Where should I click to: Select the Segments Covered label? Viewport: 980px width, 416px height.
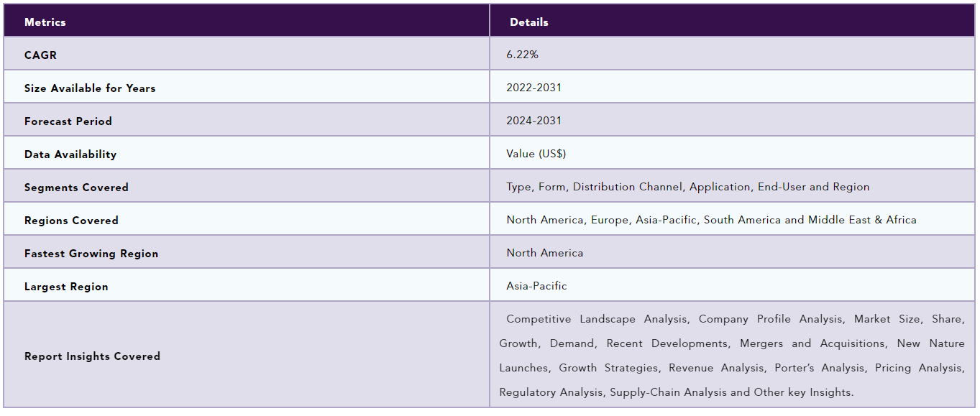tap(76, 188)
